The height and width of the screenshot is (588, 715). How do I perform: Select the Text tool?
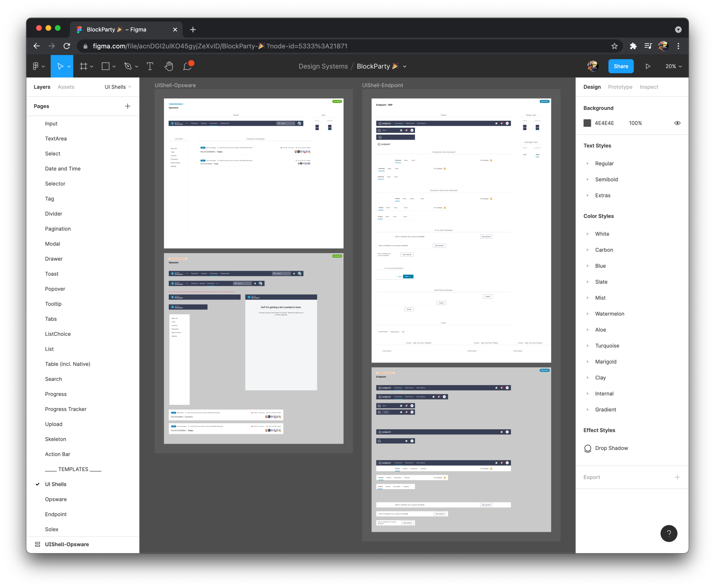pyautogui.click(x=150, y=66)
